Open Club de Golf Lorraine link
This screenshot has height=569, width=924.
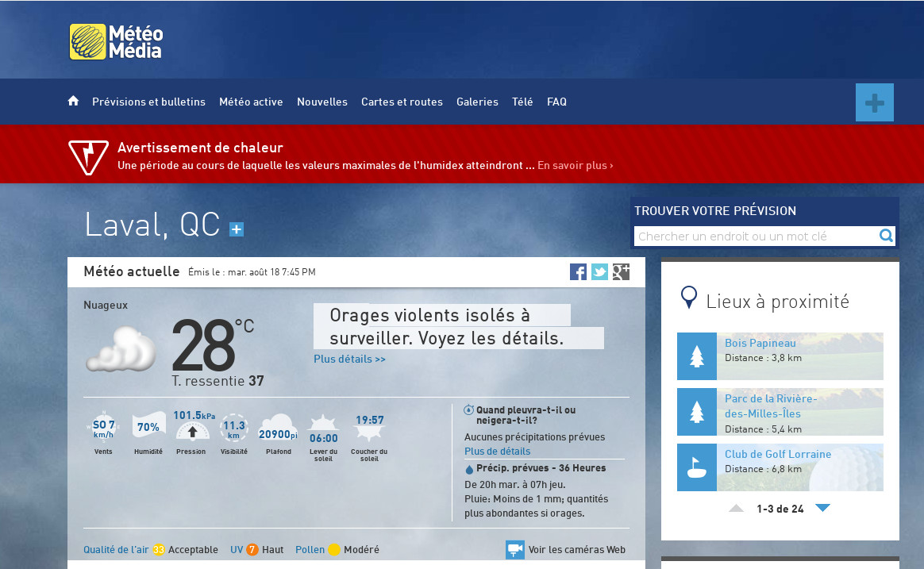778,454
